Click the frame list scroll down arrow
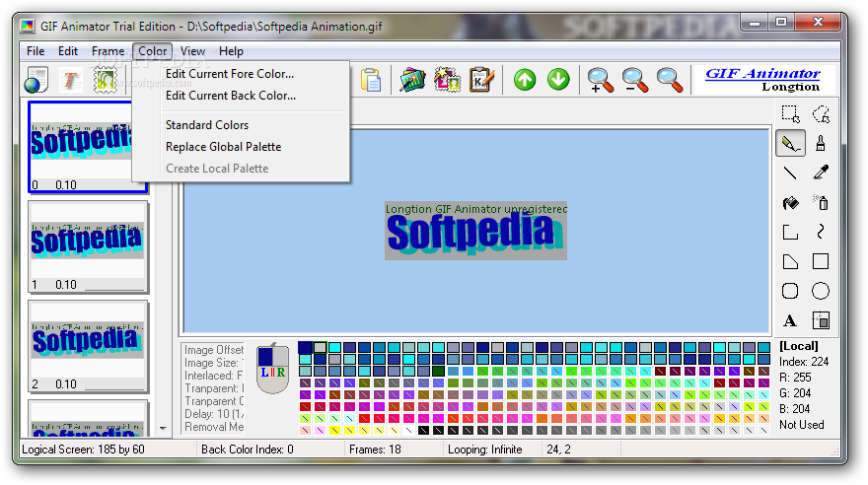Image resolution: width=868 pixels, height=485 pixels. pyautogui.click(x=163, y=428)
